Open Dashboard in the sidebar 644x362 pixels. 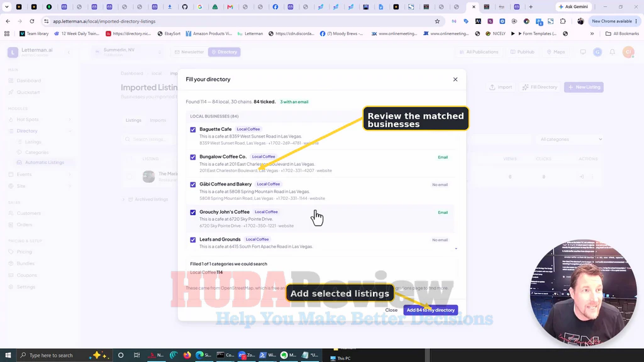29,80
